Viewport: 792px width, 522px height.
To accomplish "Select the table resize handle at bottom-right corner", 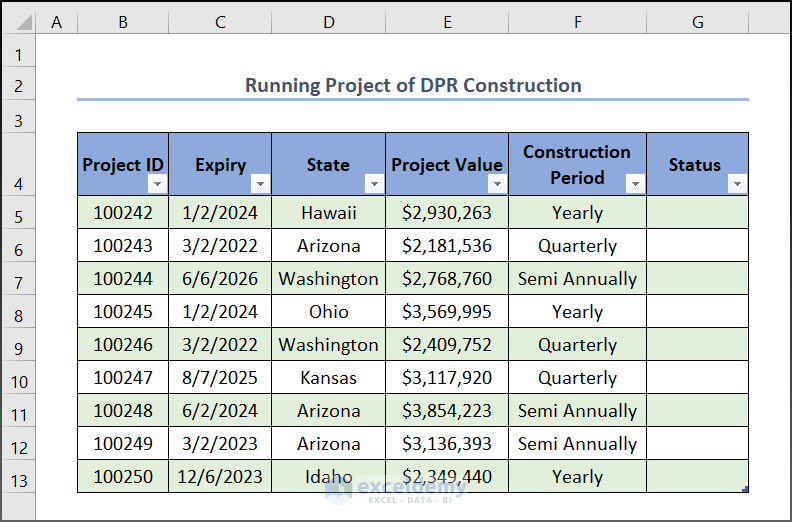I will click(745, 489).
